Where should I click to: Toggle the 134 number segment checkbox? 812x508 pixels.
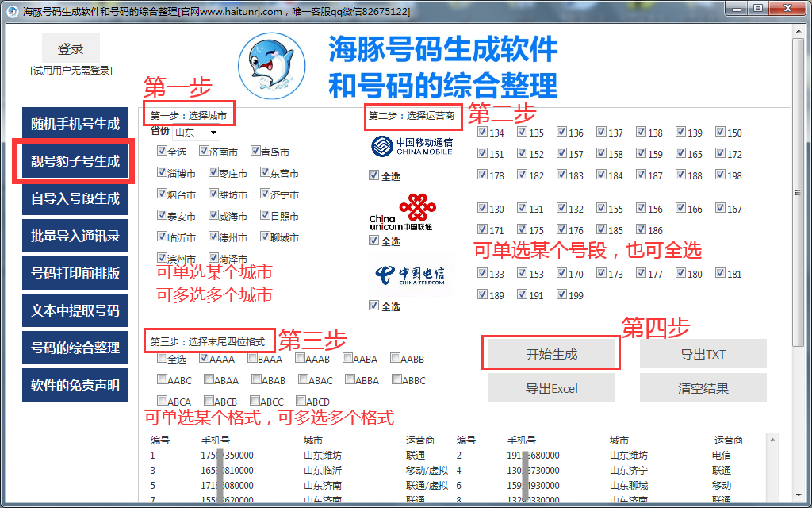(482, 133)
